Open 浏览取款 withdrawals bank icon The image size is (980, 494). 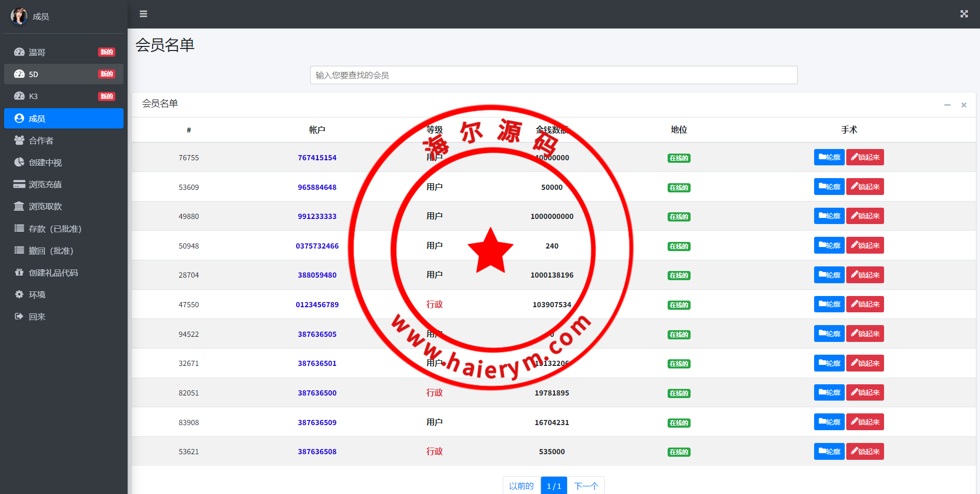click(x=19, y=206)
